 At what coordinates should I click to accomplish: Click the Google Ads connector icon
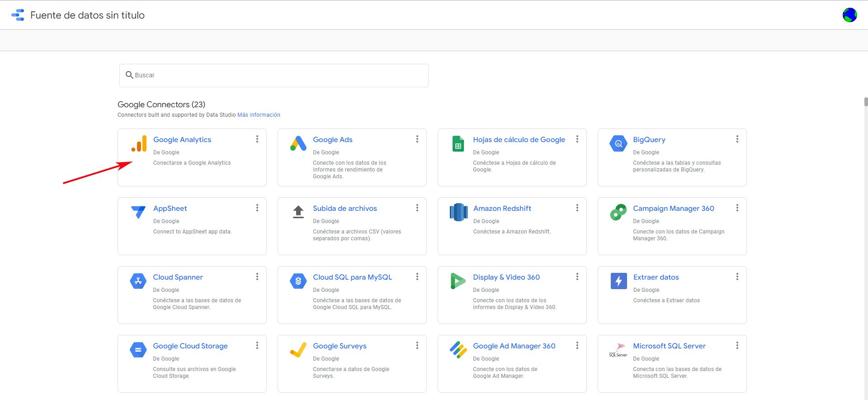point(298,143)
